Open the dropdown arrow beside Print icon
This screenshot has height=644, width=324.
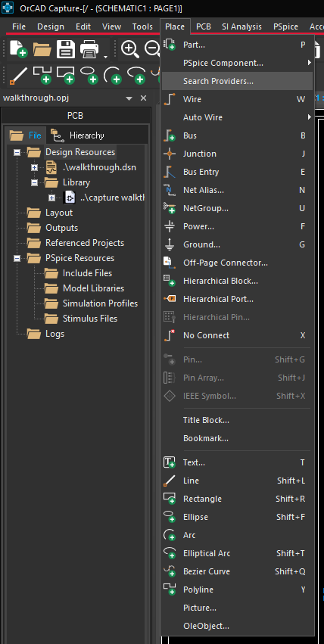pos(105,56)
